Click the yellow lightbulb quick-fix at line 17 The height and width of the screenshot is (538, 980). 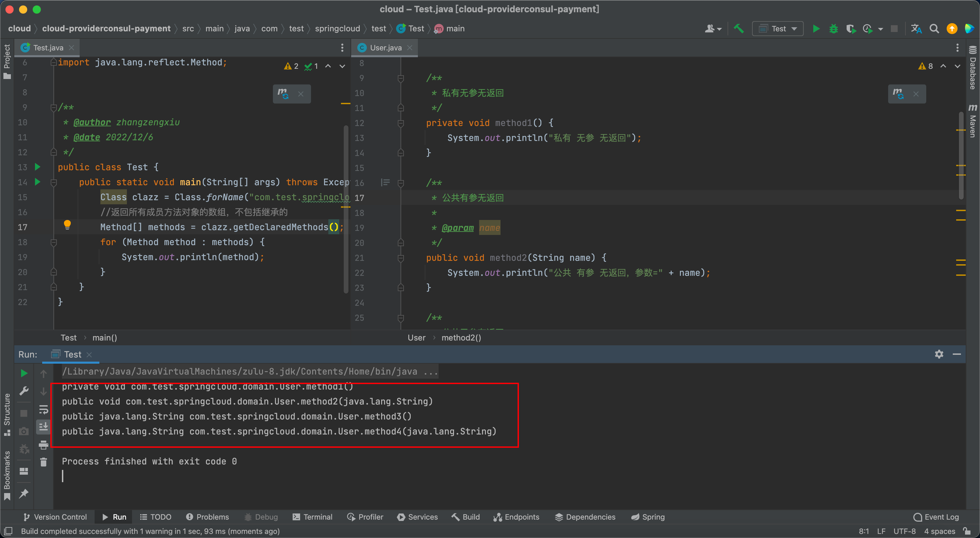[x=67, y=225]
